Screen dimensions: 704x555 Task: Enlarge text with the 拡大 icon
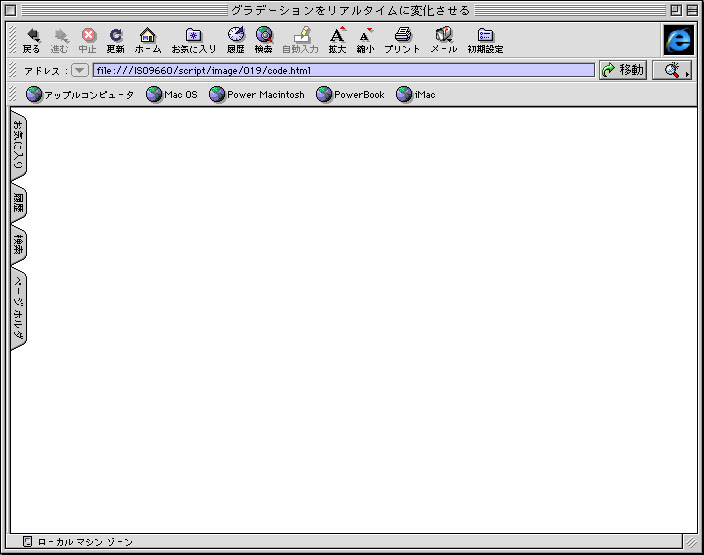[337, 40]
